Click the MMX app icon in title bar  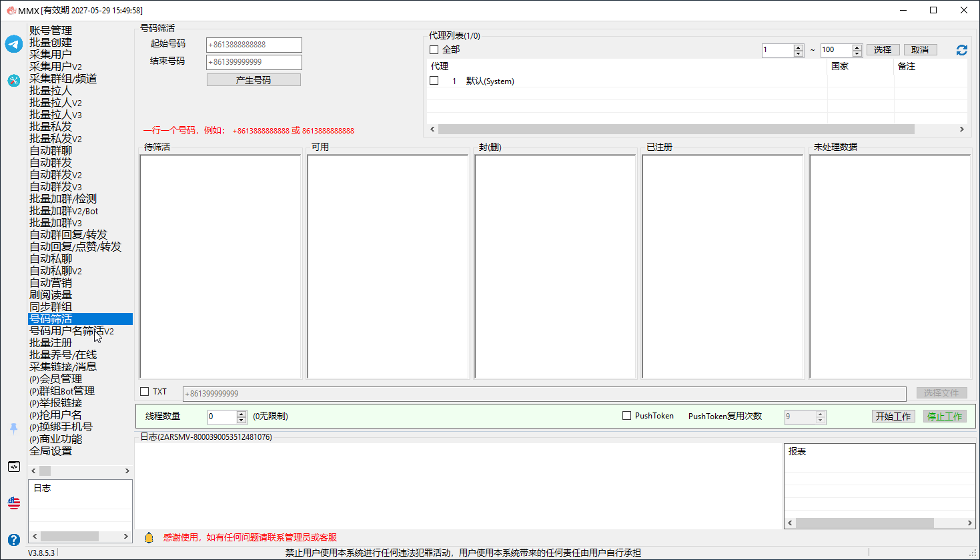(11, 10)
